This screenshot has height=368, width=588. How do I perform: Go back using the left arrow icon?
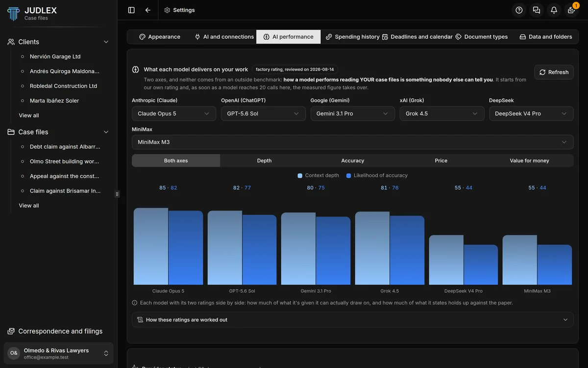[148, 10]
